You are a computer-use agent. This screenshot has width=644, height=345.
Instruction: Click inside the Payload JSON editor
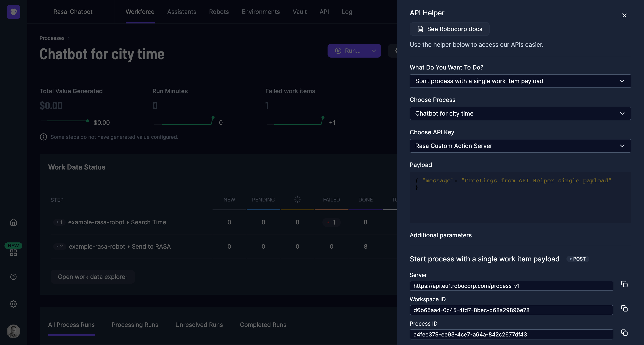click(x=520, y=197)
